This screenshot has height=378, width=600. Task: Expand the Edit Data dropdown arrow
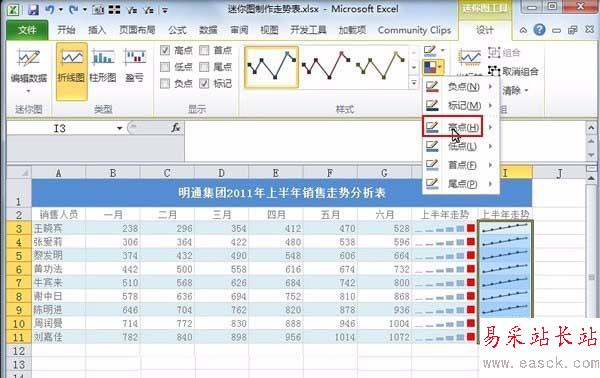tap(28, 92)
